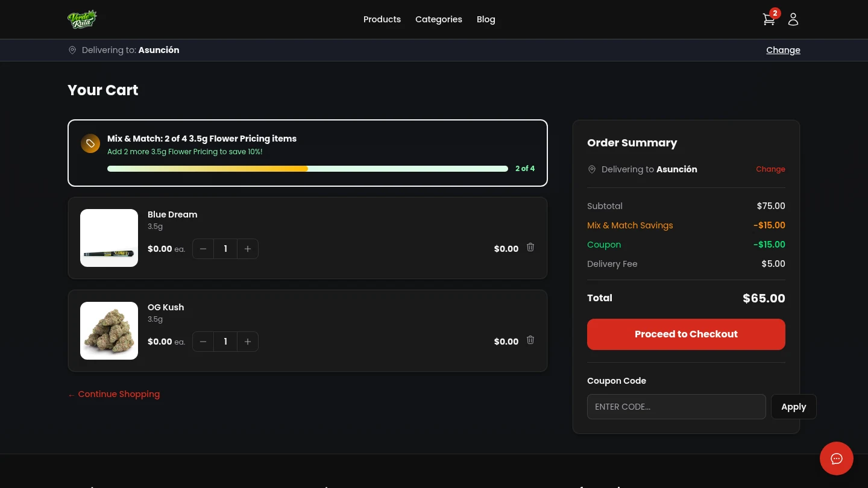Delete Blue Dream from the cart
Viewport: 868px width, 488px height.
click(x=530, y=247)
